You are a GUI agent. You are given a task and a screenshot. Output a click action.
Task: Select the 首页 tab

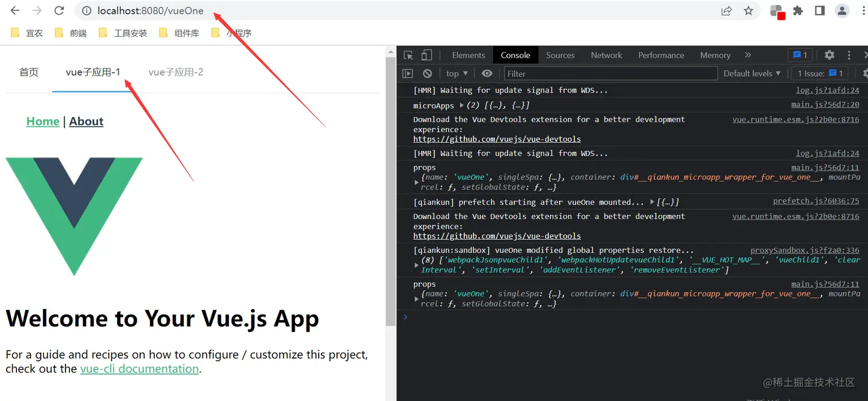pyautogui.click(x=29, y=72)
